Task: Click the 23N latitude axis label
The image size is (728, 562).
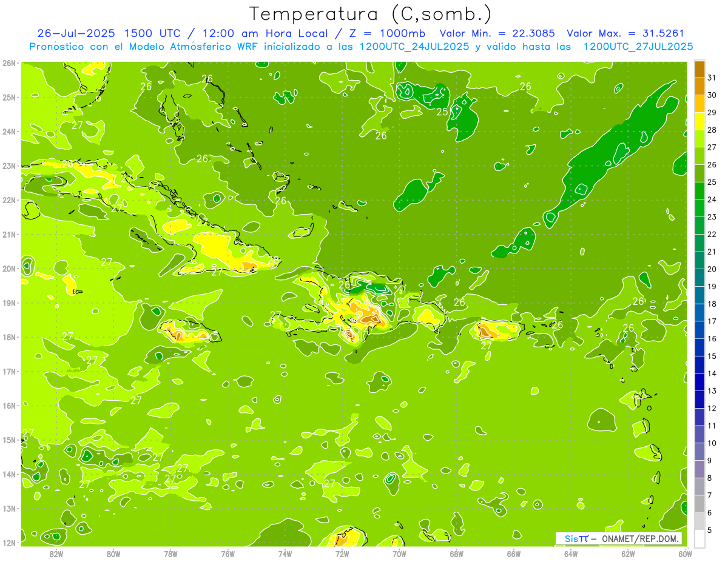Action: pos(9,166)
